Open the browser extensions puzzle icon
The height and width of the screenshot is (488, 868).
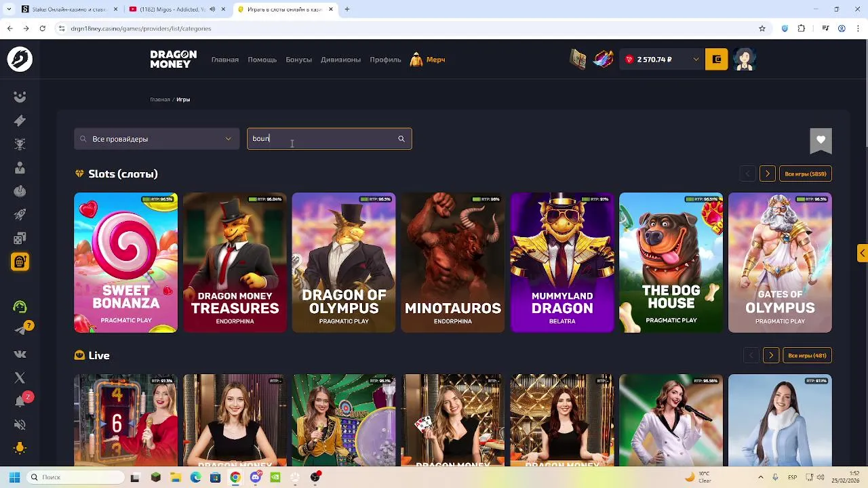click(802, 28)
